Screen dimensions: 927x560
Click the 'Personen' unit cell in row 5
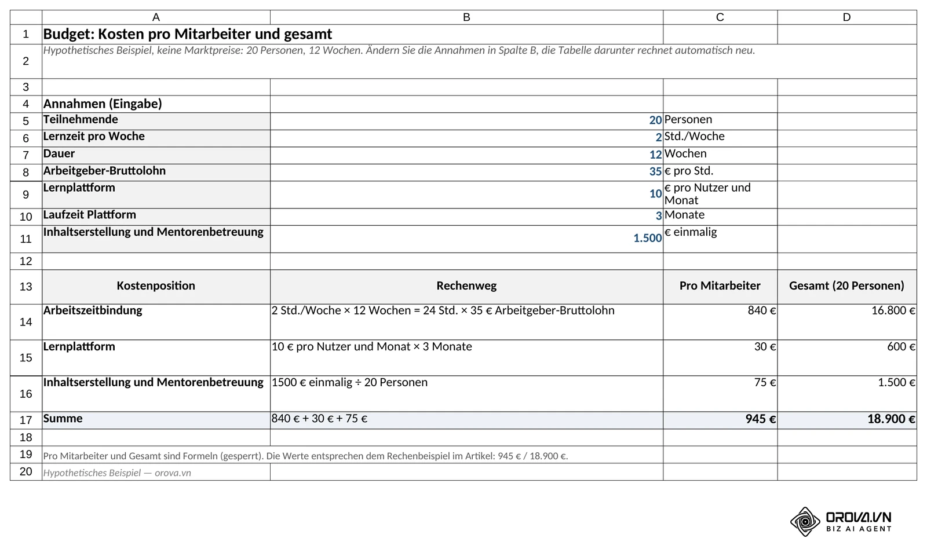coord(720,121)
